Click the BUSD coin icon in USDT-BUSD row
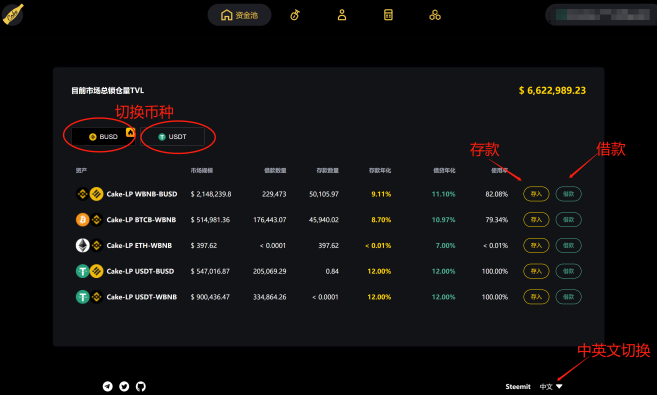The width and height of the screenshot is (657, 395). pyautogui.click(x=97, y=271)
